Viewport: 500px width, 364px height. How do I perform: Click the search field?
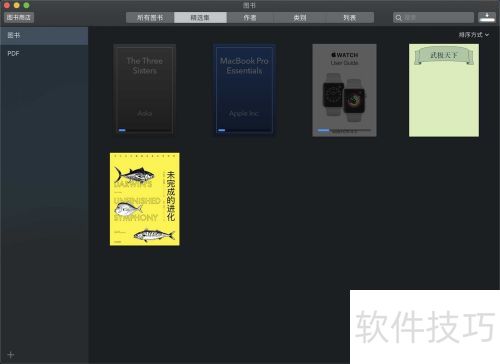click(433, 18)
